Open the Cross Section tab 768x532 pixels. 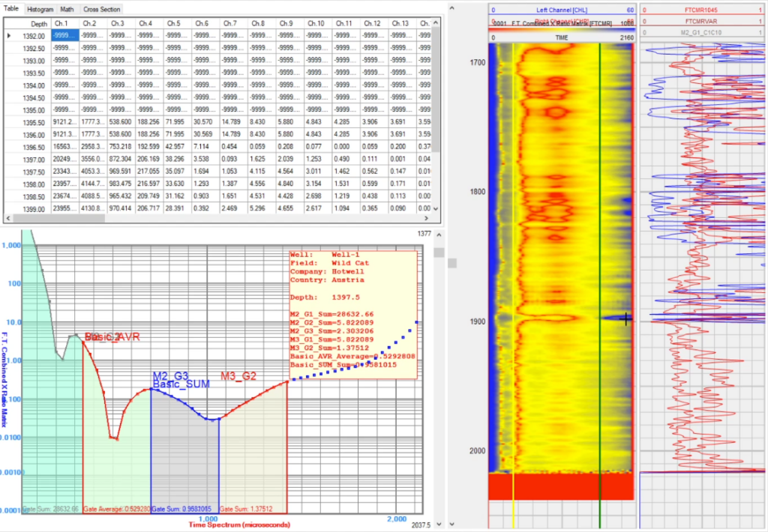tap(101, 9)
